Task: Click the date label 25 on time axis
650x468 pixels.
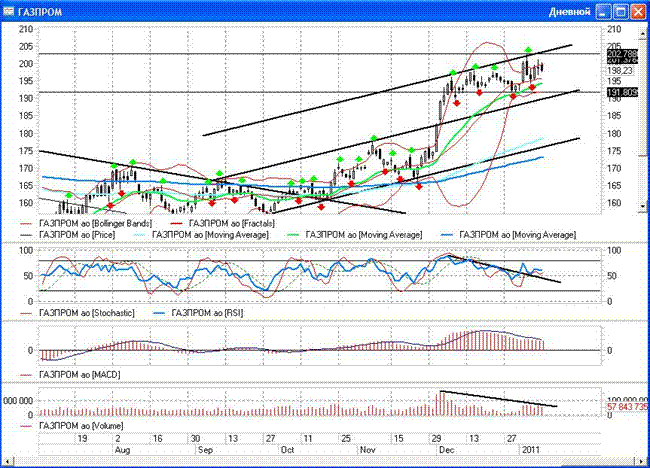Action: pos(346,439)
